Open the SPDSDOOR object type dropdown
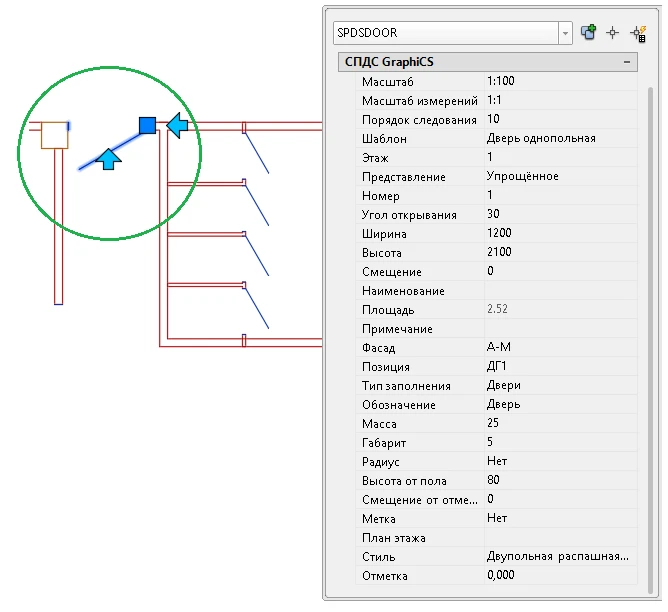668x612 pixels. point(566,33)
